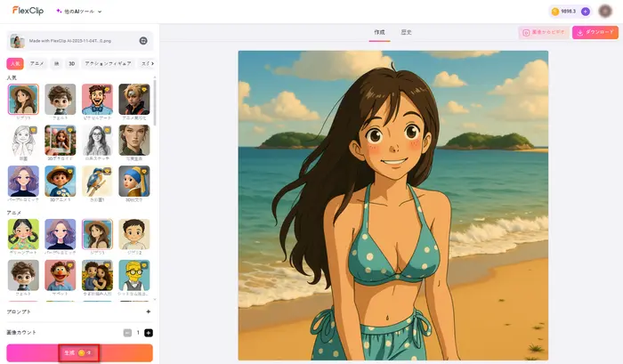Decrease image count with minus button
623x364 pixels.
click(x=127, y=333)
